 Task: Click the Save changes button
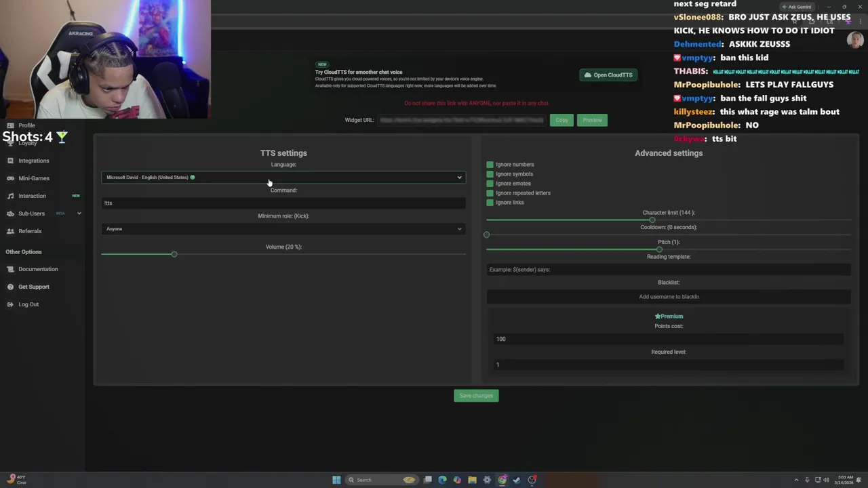pos(476,396)
